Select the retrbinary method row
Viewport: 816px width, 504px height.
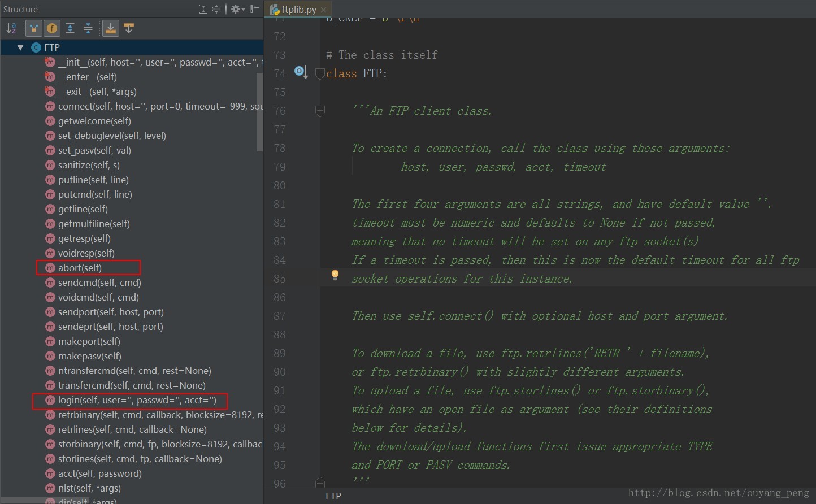click(160, 415)
